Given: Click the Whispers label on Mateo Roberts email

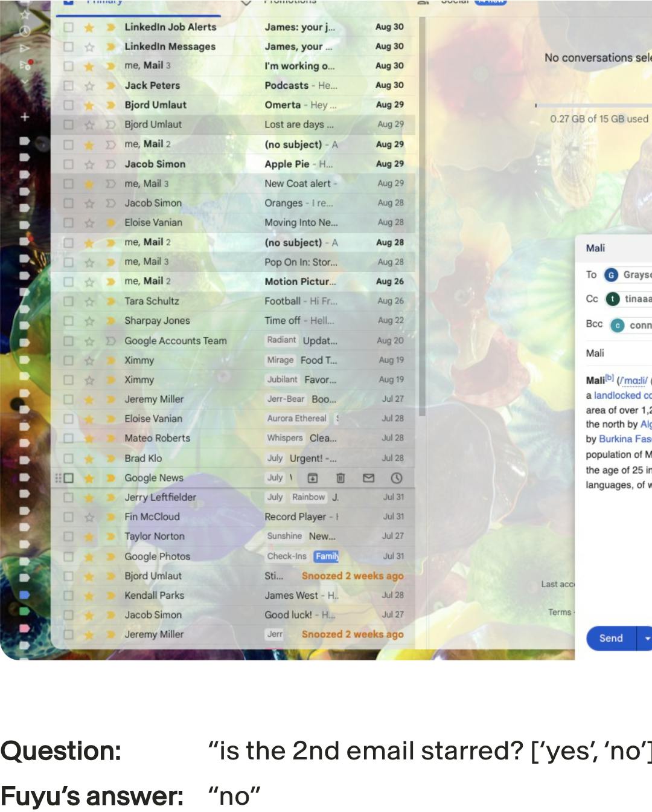Looking at the screenshot, I should click(285, 438).
